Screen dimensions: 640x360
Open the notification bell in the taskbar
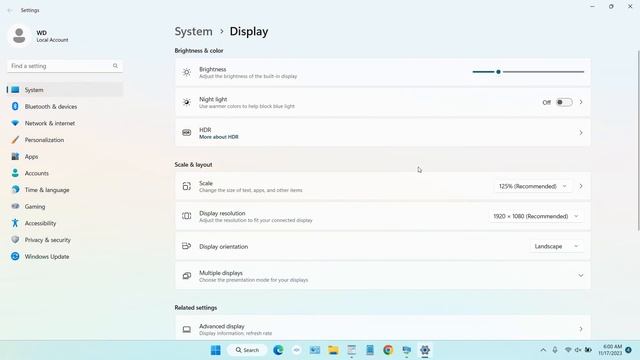point(629,350)
